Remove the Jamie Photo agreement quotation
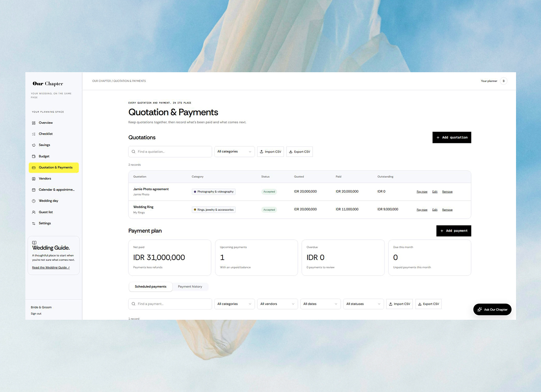Image resolution: width=541 pixels, height=392 pixels. [447, 192]
